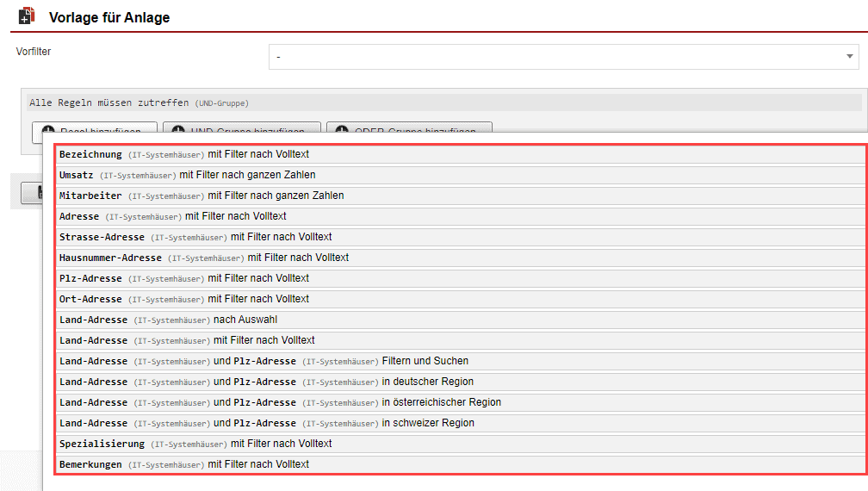Click the Regel hinzufügen button

(94, 127)
